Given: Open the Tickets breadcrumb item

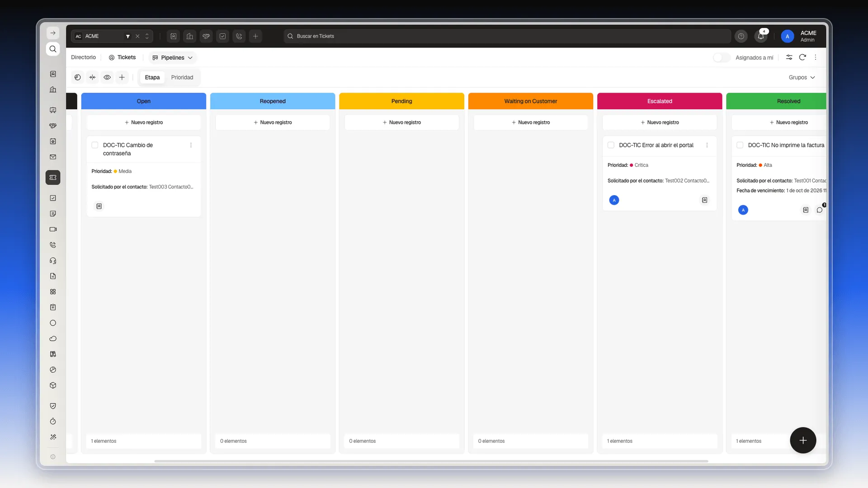Looking at the screenshot, I should click(x=122, y=57).
